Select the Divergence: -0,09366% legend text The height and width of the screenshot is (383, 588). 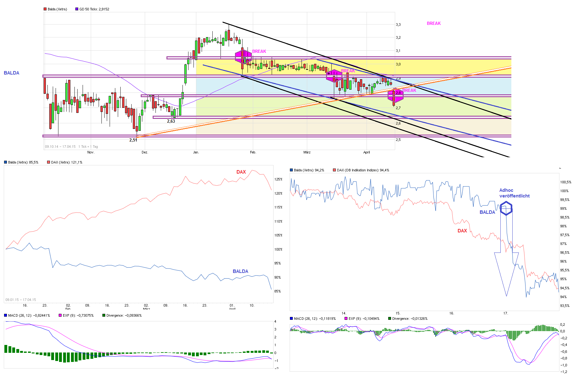coord(124,315)
